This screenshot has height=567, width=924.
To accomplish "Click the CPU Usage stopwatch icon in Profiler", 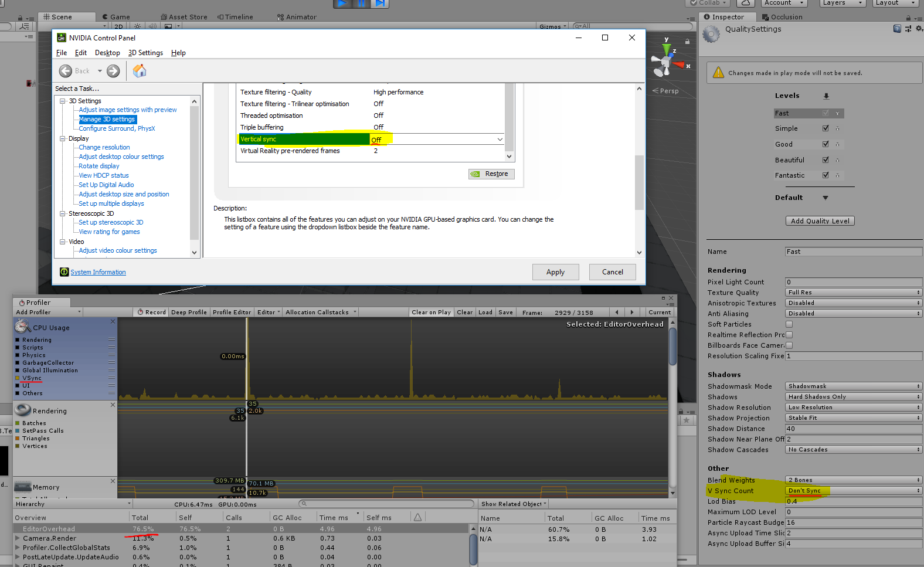I will click(22, 326).
